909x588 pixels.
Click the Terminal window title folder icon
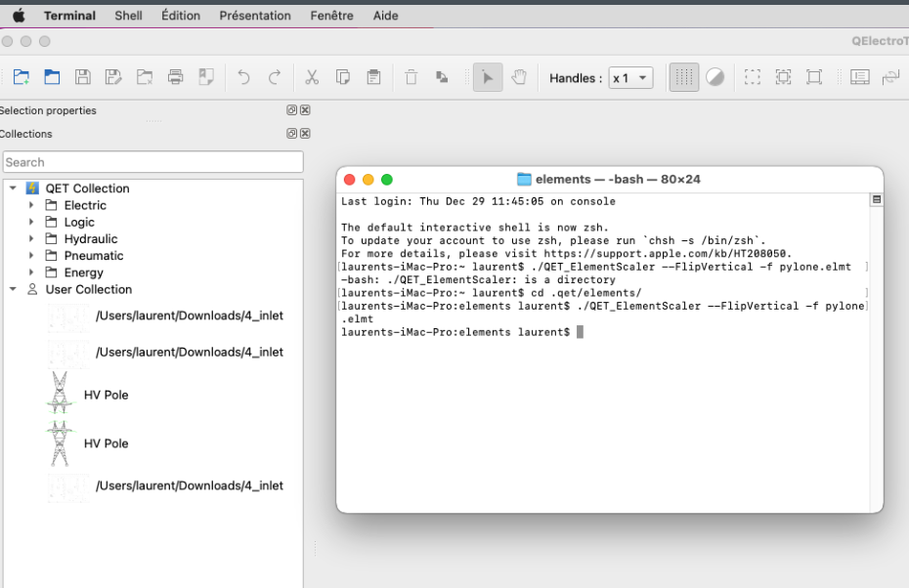[x=524, y=179]
